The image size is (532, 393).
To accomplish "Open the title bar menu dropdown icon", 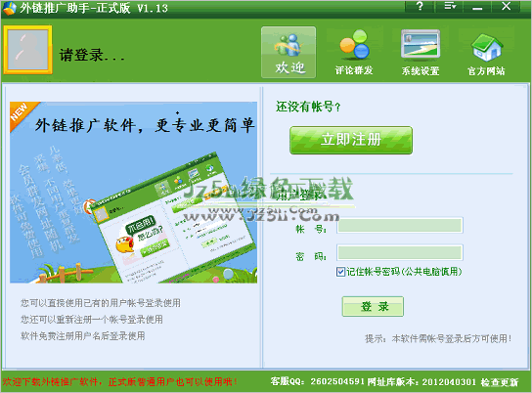I will (x=450, y=6).
